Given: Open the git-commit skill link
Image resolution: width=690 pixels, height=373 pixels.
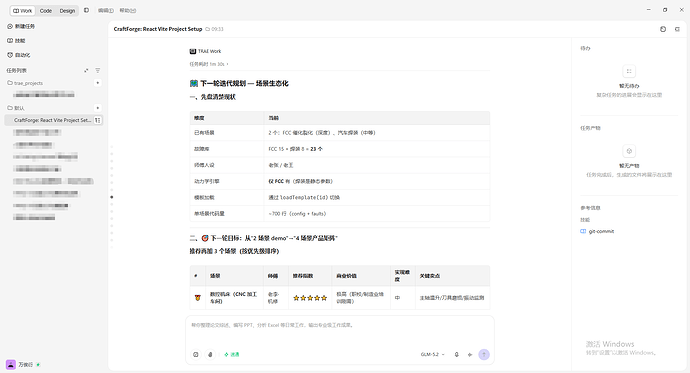Looking at the screenshot, I should 601,231.
